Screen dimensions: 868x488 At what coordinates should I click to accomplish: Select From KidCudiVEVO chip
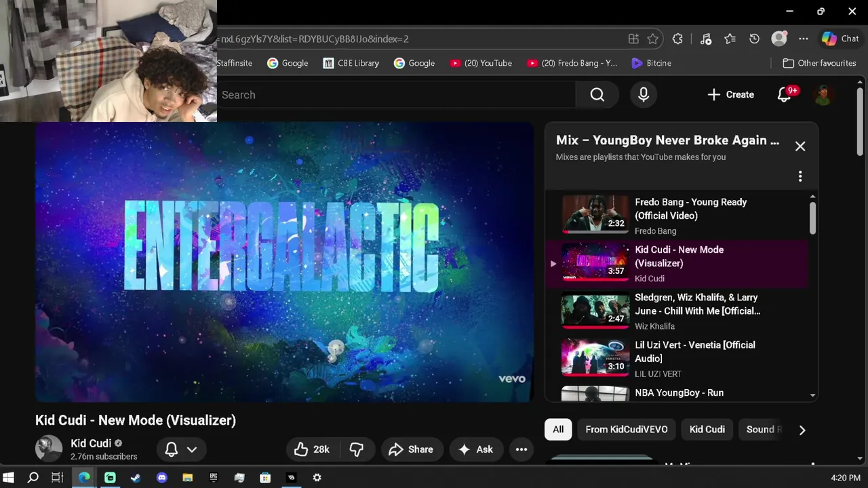[627, 430]
